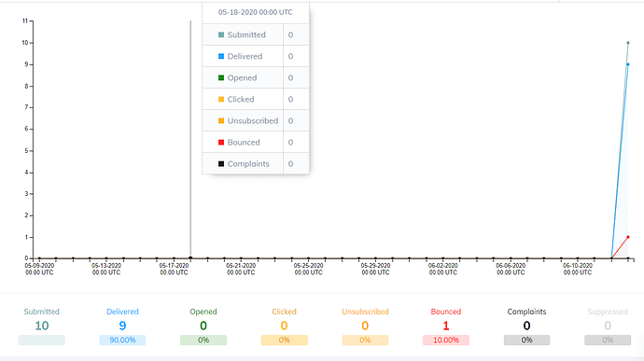Click the Clicked yellow color square in tooltip
This screenshot has height=361, width=644.
tap(221, 100)
